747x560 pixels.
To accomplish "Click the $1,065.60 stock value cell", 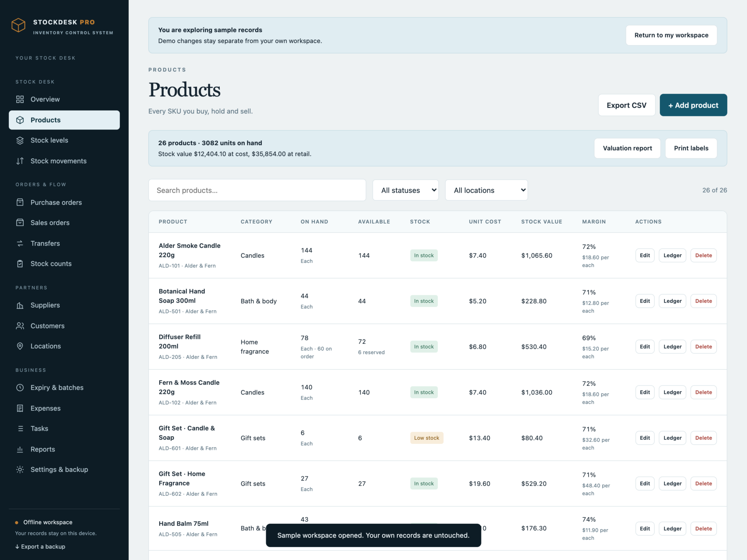I will point(537,255).
